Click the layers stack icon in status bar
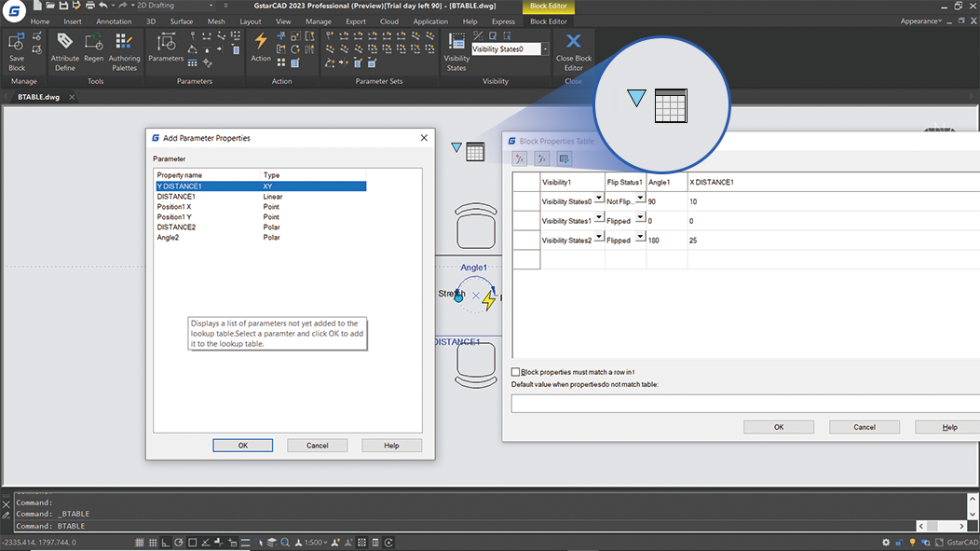 (x=271, y=543)
